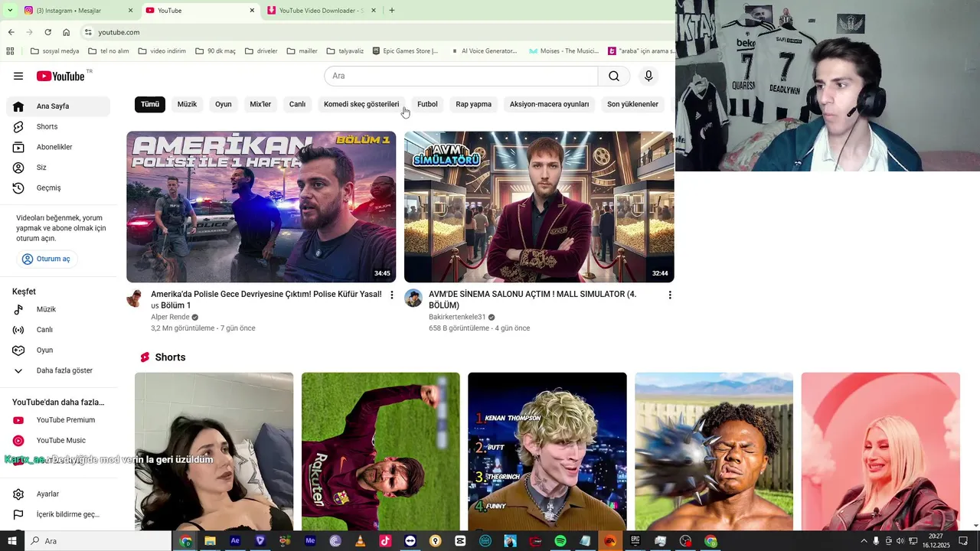
Task: Open more options for Amerika'da Polisle video
Action: click(x=392, y=295)
